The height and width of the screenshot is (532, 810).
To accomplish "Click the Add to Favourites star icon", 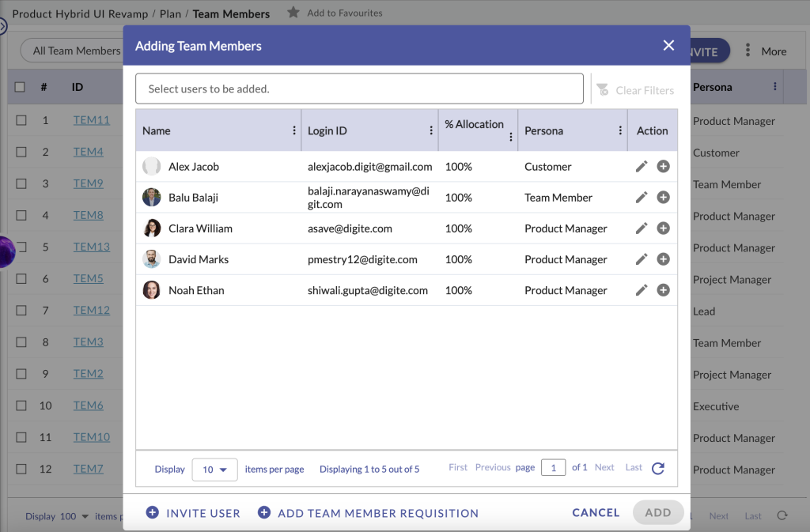I will 292,13.
